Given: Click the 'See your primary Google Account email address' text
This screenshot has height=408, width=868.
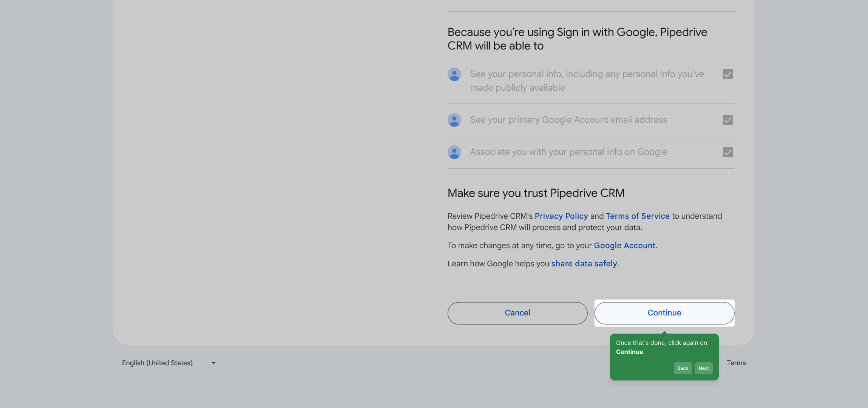Looking at the screenshot, I should coord(568,120).
